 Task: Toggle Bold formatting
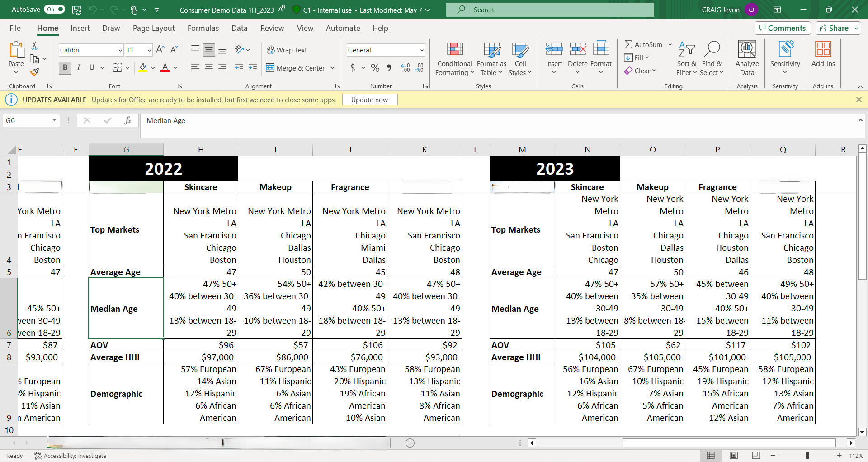(65, 68)
